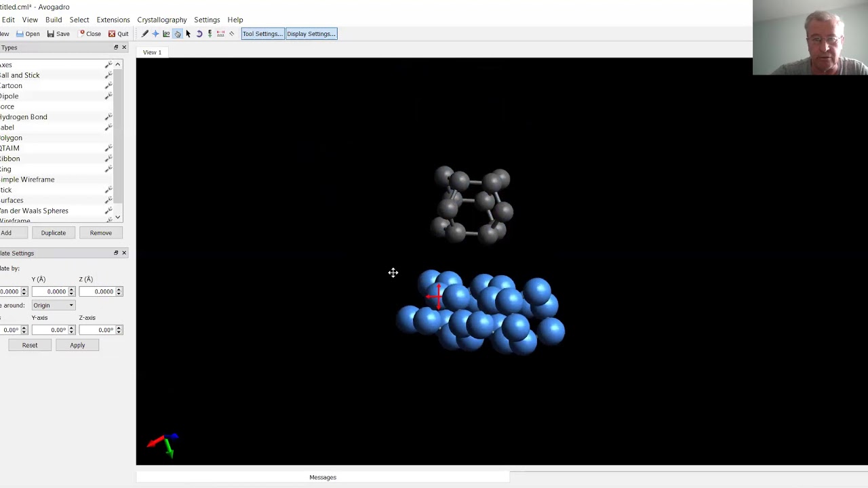Open the Edit menu
Image resolution: width=868 pixels, height=488 pixels.
point(8,20)
